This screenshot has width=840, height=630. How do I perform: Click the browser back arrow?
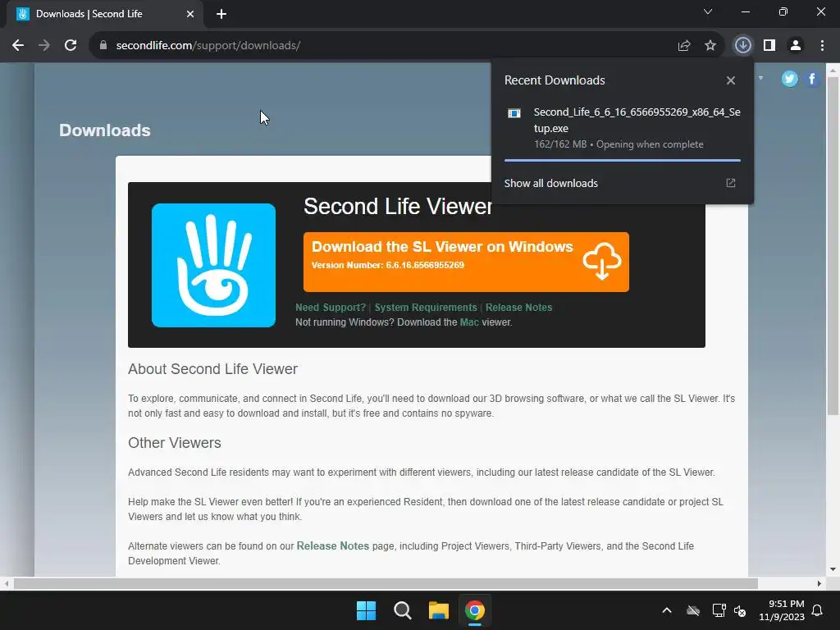18,46
